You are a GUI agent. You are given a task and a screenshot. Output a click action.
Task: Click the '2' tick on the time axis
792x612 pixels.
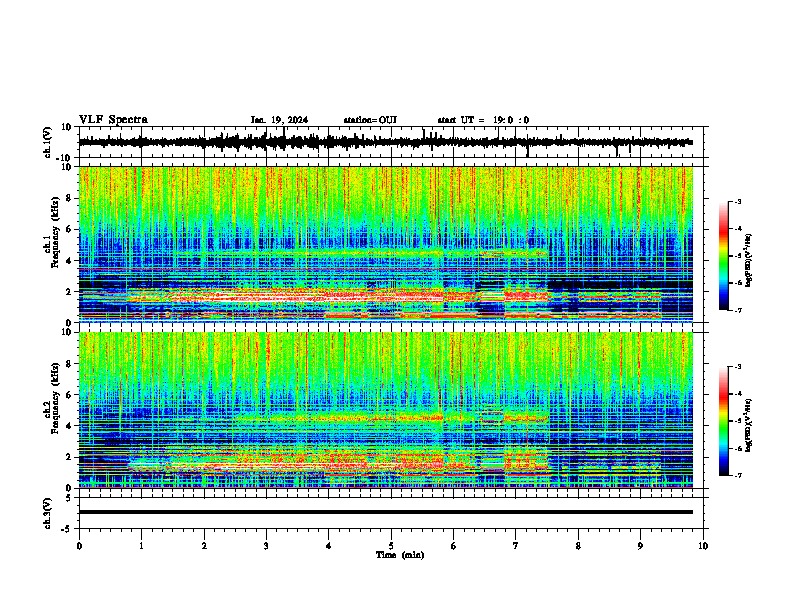point(204,546)
